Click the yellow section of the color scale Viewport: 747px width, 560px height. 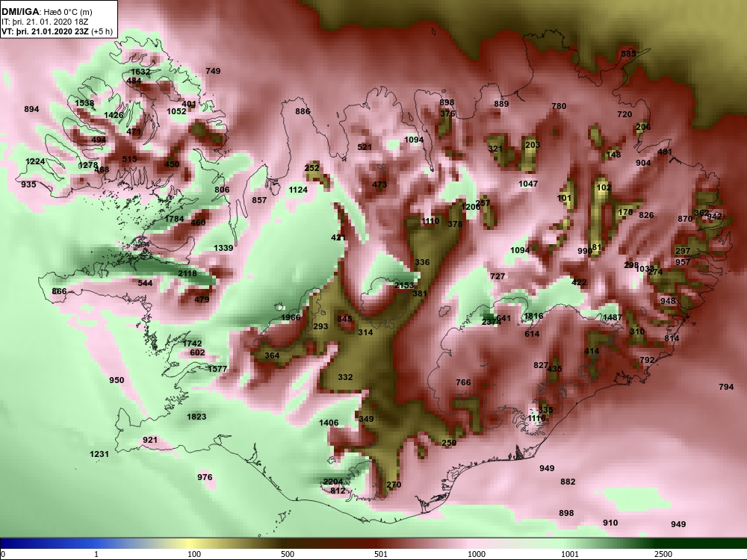190,544
